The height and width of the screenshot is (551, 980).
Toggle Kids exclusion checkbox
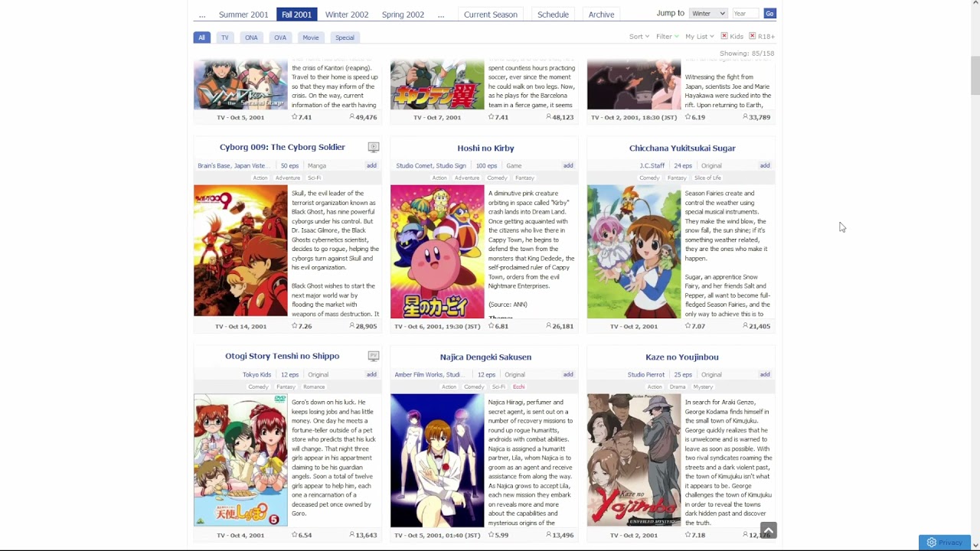tap(724, 36)
